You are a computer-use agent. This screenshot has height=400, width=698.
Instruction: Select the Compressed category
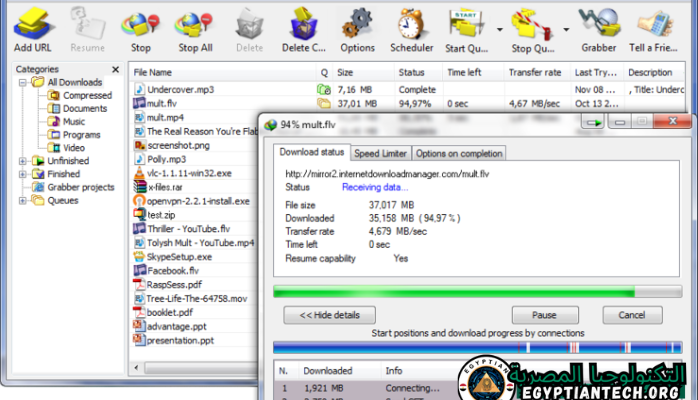(x=80, y=95)
